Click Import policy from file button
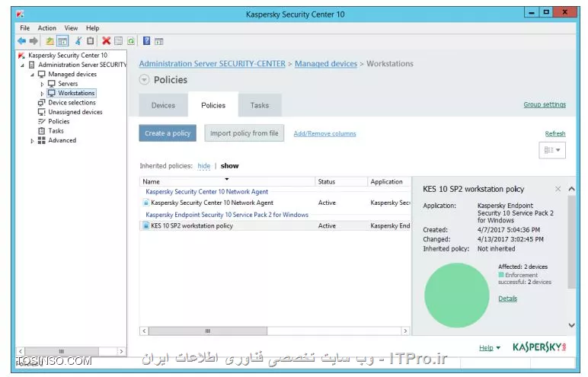The image size is (588, 377). click(x=244, y=133)
